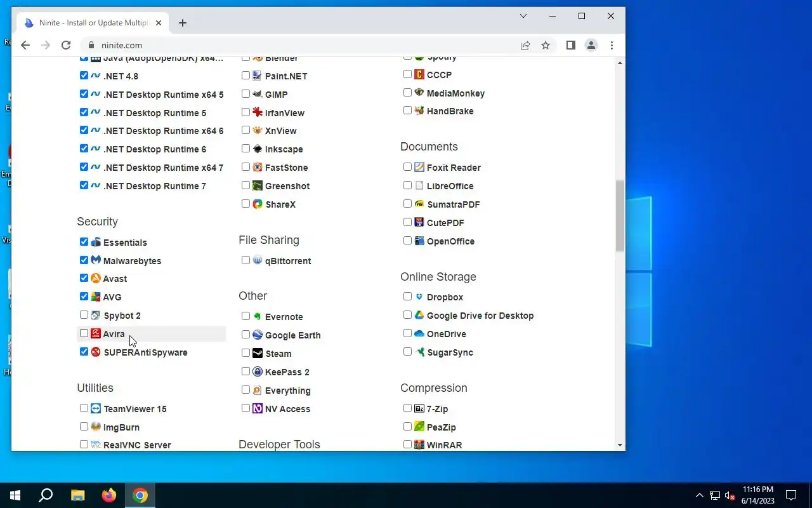The image size is (812, 508).
Task: Toggle Chrome side panel
Action: [x=571, y=45]
